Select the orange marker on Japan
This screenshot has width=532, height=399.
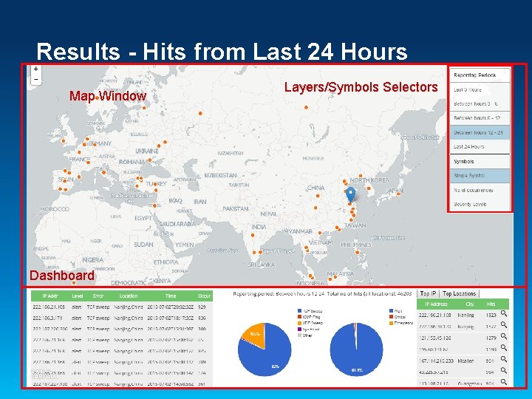[x=398, y=194]
